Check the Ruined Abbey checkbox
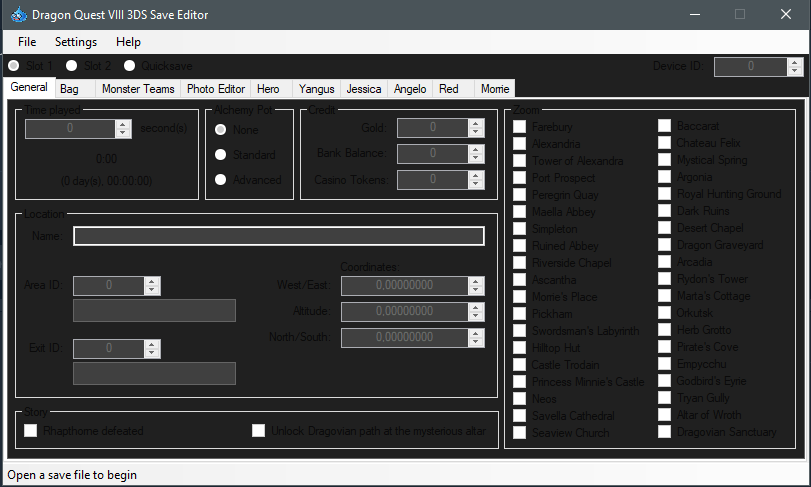Viewport: 811px width, 487px height. (x=519, y=246)
